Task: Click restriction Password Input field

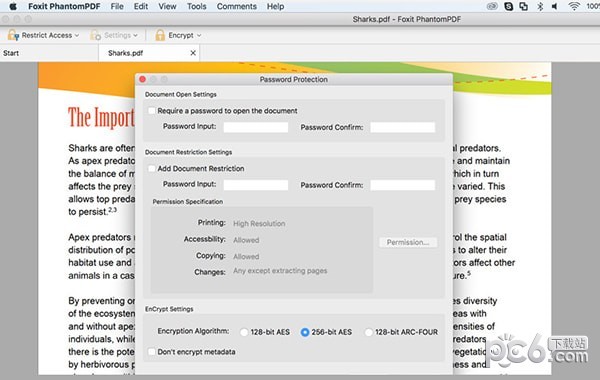Action: 256,185
